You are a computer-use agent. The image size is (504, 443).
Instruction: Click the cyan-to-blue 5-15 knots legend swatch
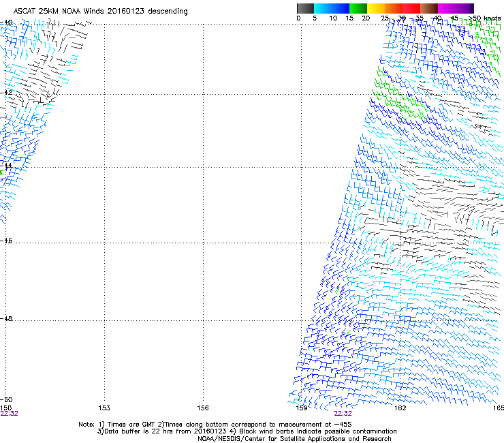[x=332, y=8]
